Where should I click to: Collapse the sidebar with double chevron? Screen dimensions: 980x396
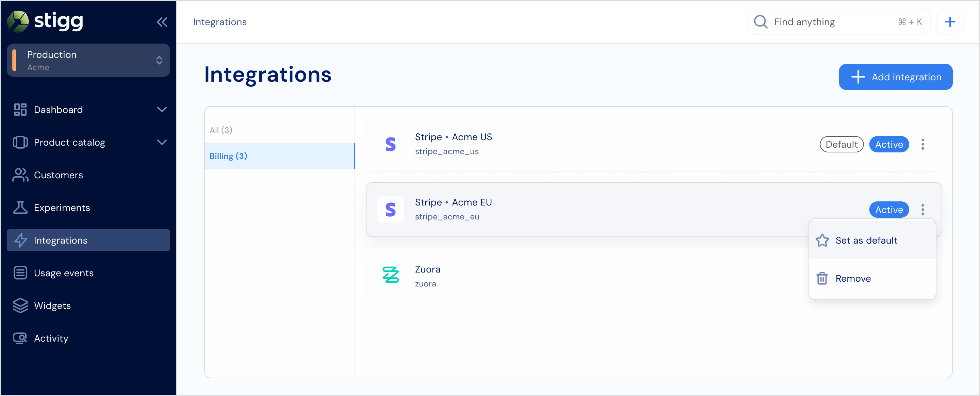162,22
